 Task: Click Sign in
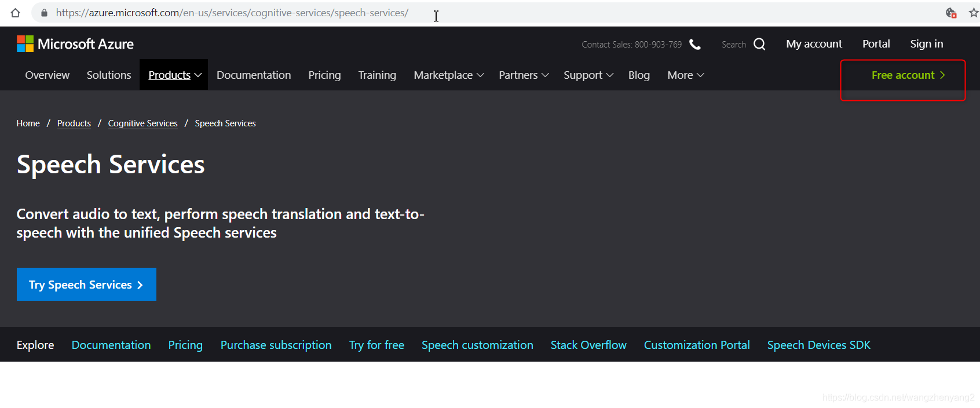tap(927, 44)
